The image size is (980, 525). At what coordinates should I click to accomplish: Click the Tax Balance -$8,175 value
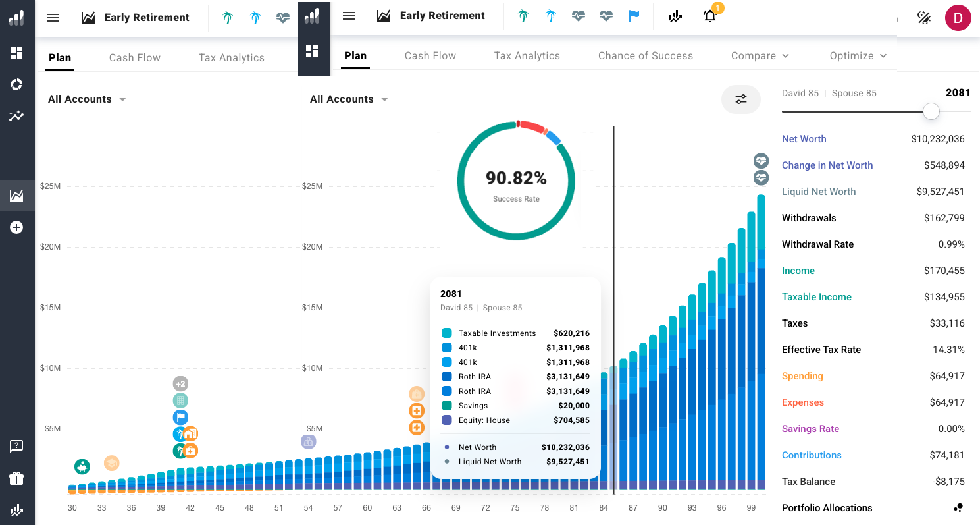[x=948, y=482]
